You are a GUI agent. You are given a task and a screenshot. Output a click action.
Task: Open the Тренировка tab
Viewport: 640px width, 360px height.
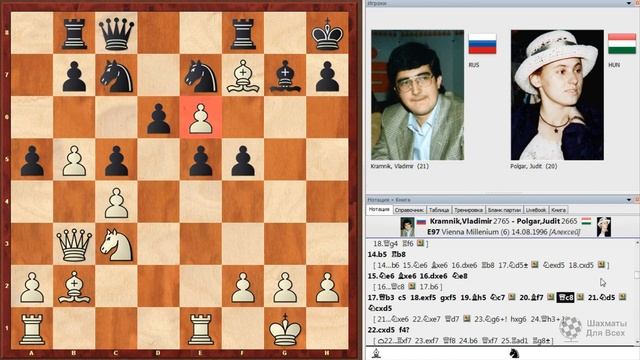point(469,210)
